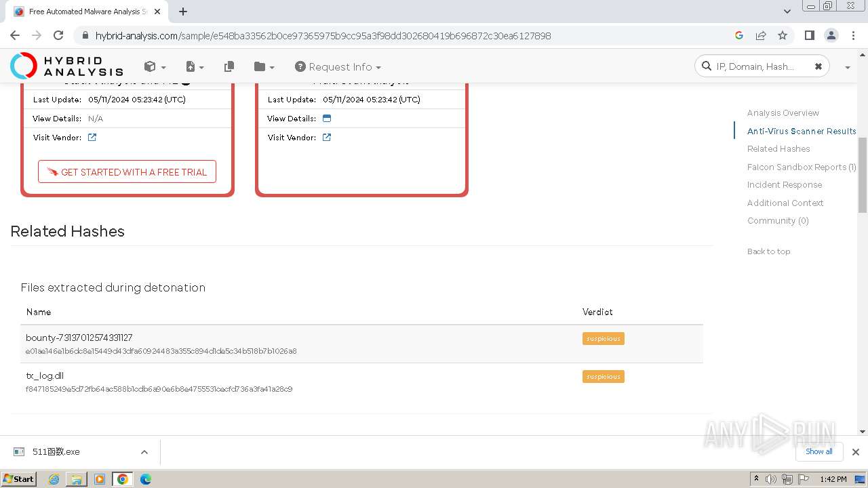This screenshot has height=488, width=868.
Task: Bookmark this page with star icon
Action: (x=783, y=35)
